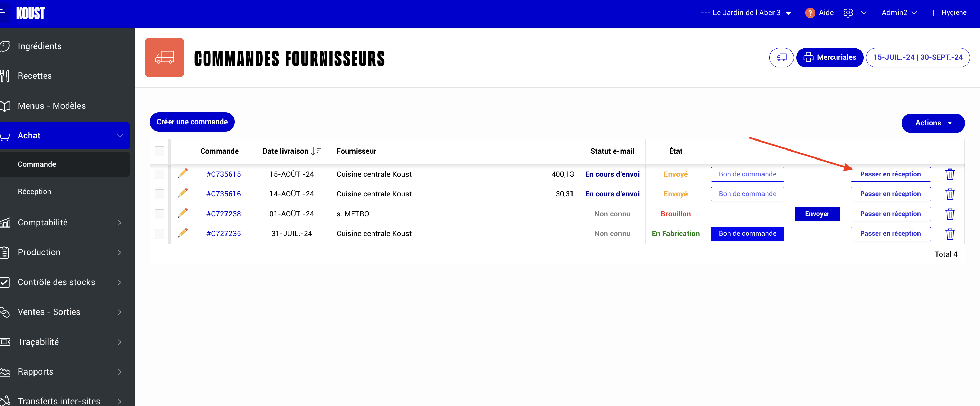Click the Hygiene link in top bar

coord(954,12)
